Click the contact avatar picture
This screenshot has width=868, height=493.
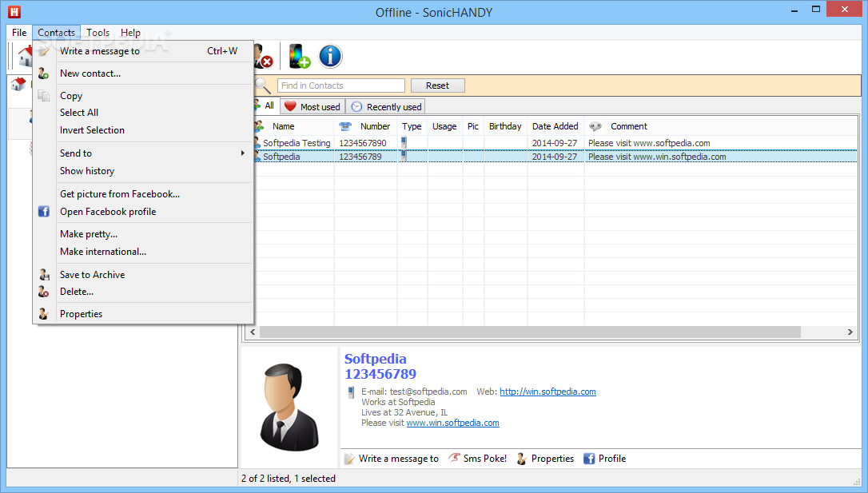coord(289,407)
